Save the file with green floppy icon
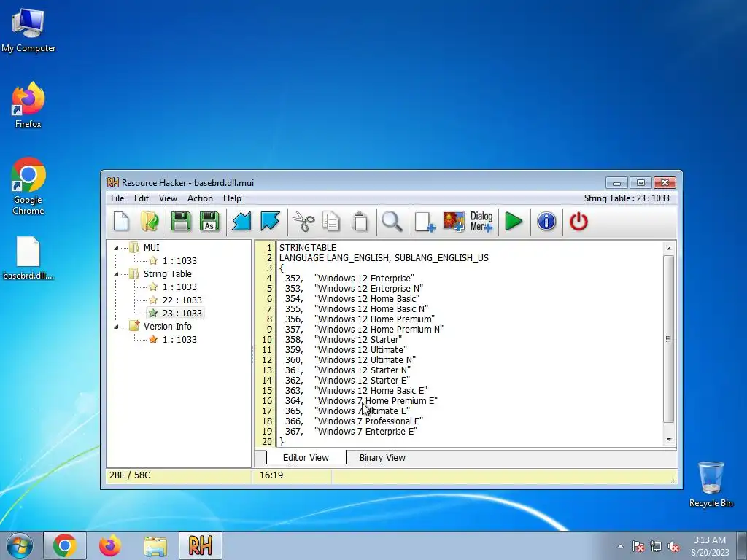 (181, 222)
